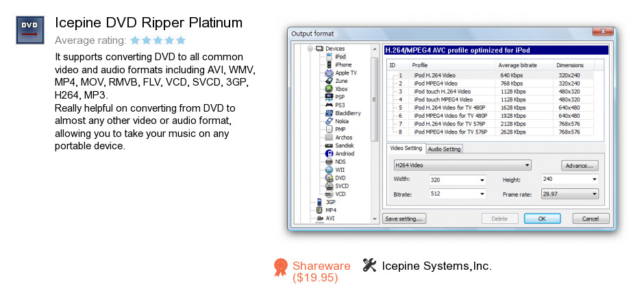Select the PS3 controller icon
Image resolution: width=644 pixels, height=302 pixels.
329,105
